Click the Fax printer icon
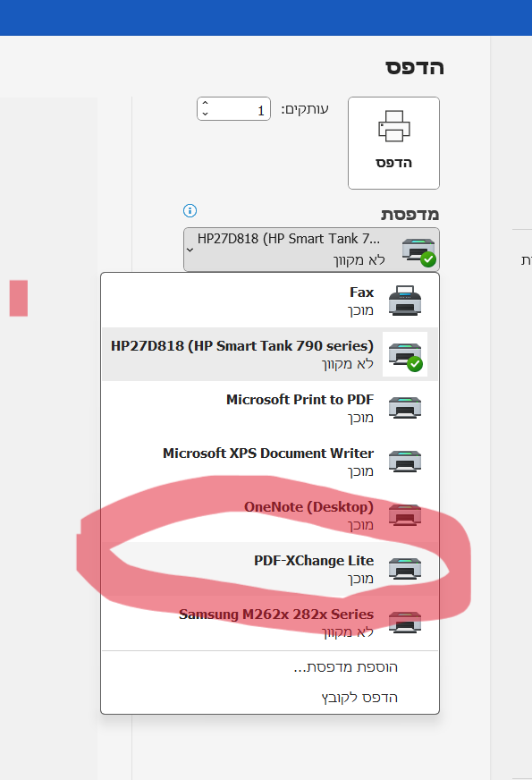 pyautogui.click(x=405, y=301)
